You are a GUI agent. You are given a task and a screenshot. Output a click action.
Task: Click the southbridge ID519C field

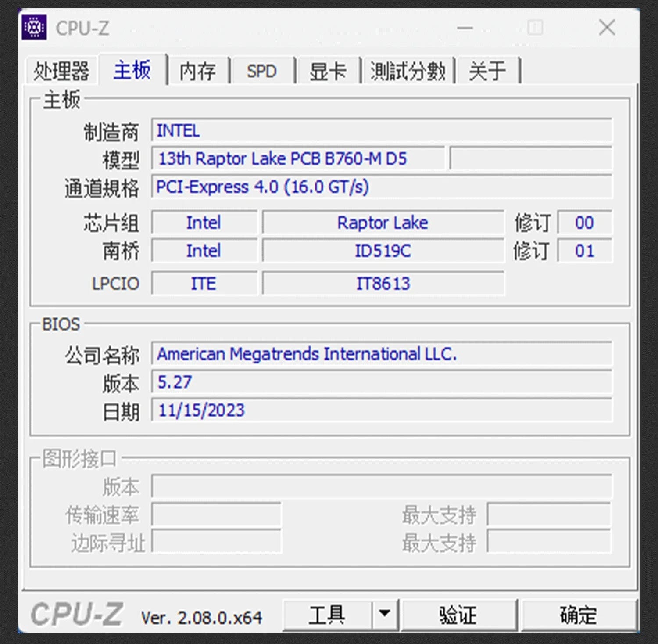383,251
